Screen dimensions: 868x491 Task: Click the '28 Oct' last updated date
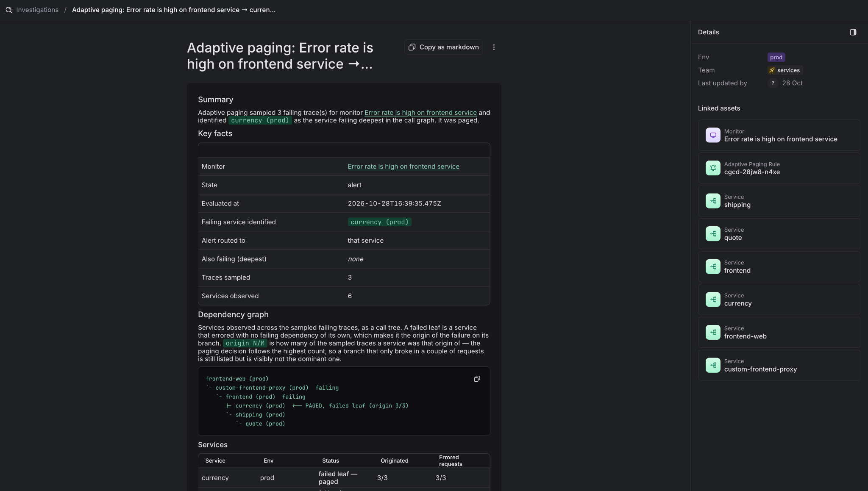point(792,83)
